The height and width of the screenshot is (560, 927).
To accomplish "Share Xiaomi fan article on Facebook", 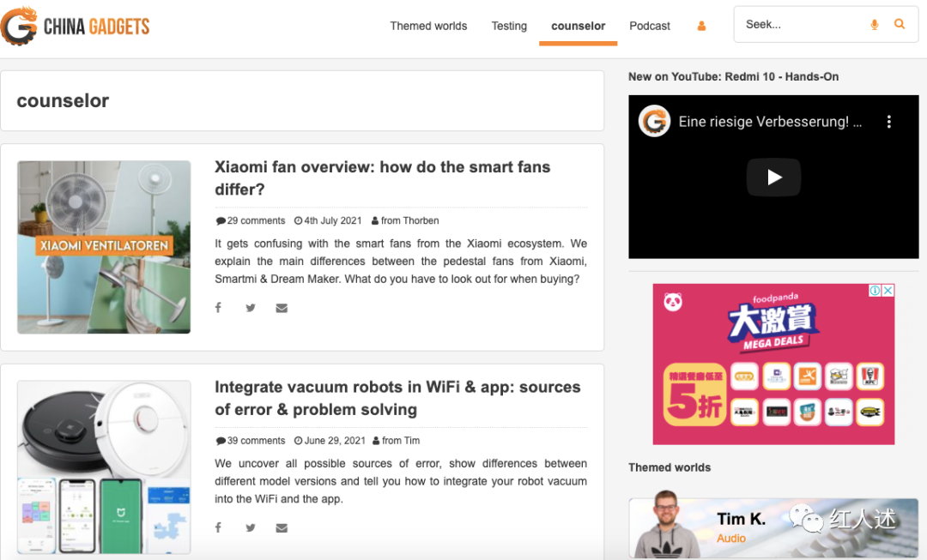I will (x=218, y=308).
